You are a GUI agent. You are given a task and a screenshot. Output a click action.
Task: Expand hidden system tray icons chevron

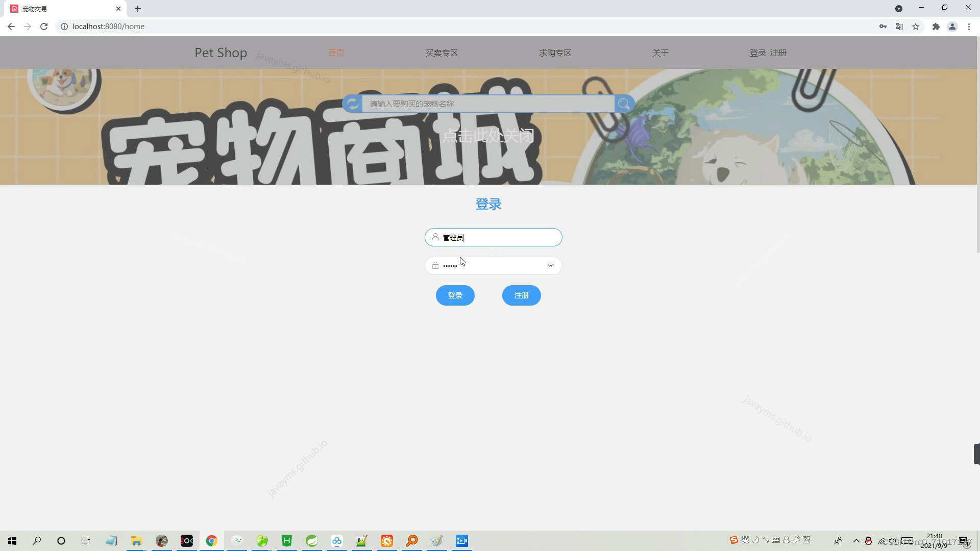856,541
